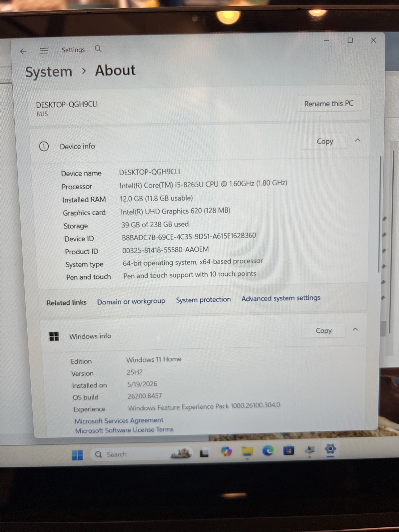Collapse the Windows info section chevron
This screenshot has width=399, height=532.
(x=355, y=329)
